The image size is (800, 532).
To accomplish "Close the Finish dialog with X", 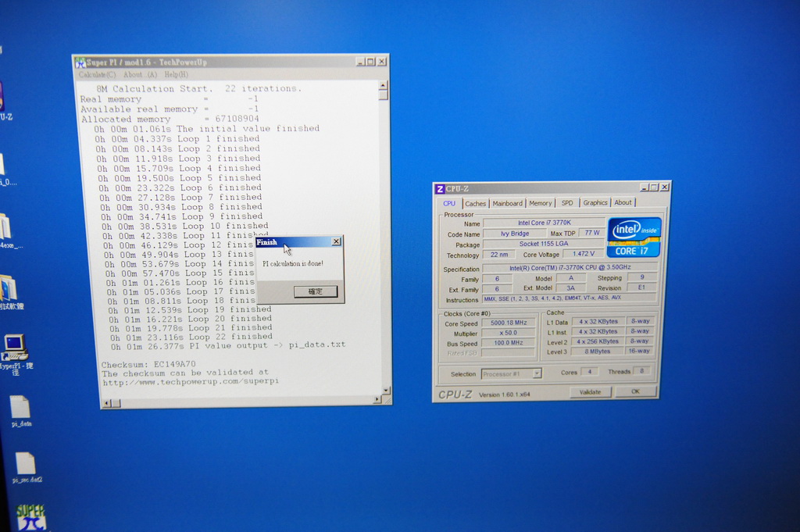I will point(336,241).
